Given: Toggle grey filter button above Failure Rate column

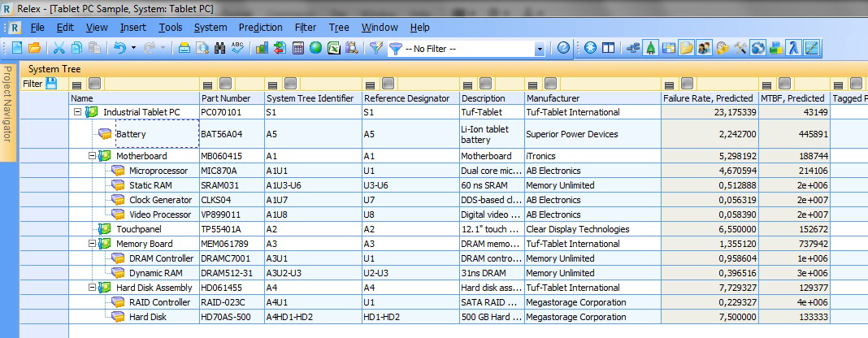Looking at the screenshot, I should (687, 84).
